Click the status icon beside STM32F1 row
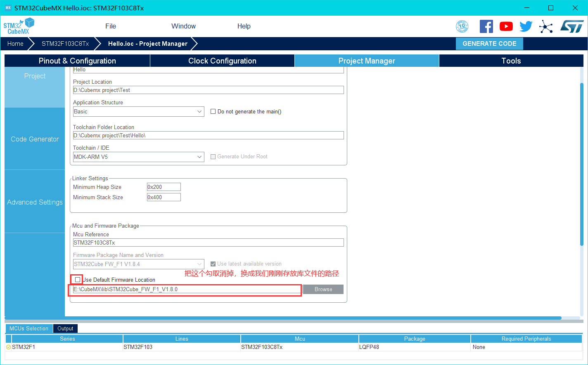Viewport: 588px width, 365px height. click(8, 347)
